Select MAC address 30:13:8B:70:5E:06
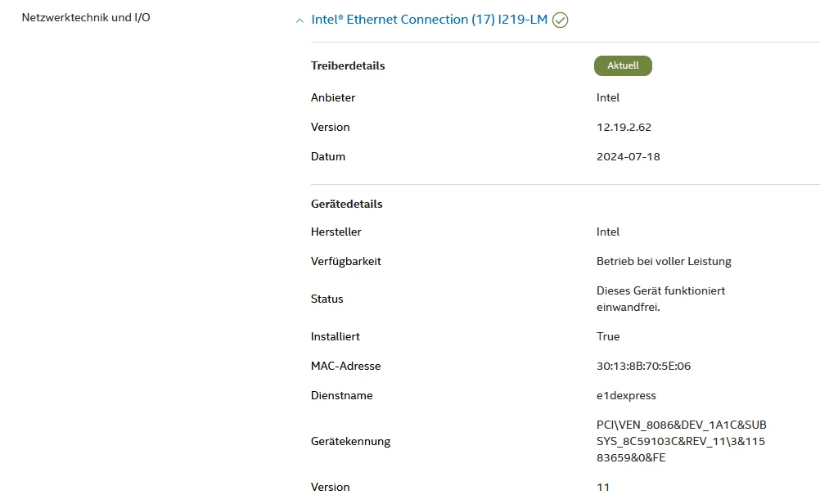The height and width of the screenshot is (504, 820). (x=643, y=366)
